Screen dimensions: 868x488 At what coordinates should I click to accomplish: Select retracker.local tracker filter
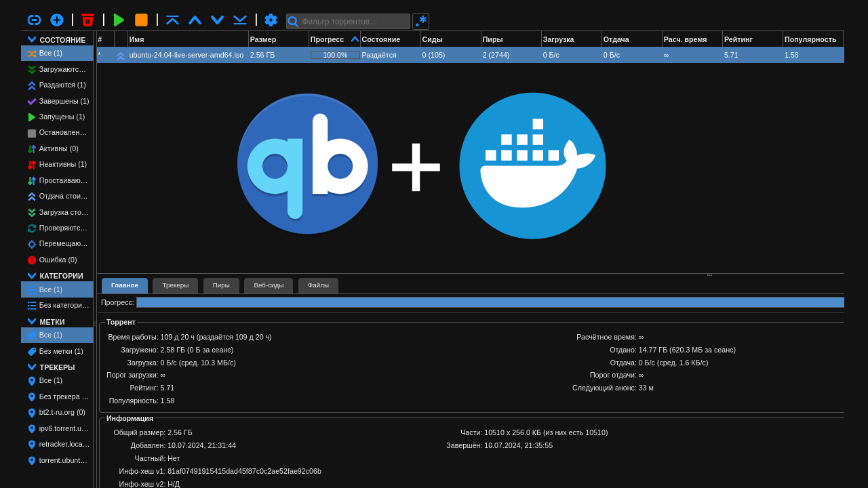[x=57, y=444]
